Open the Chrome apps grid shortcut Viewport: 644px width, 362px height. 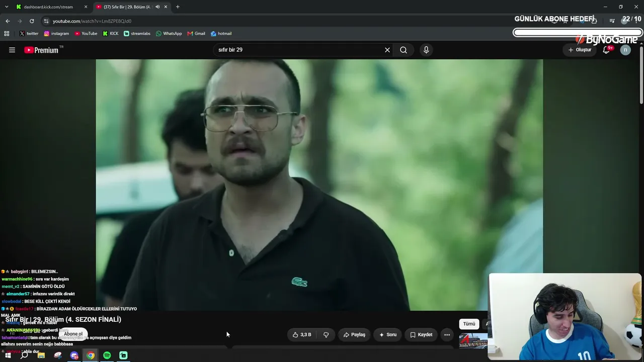click(x=7, y=34)
